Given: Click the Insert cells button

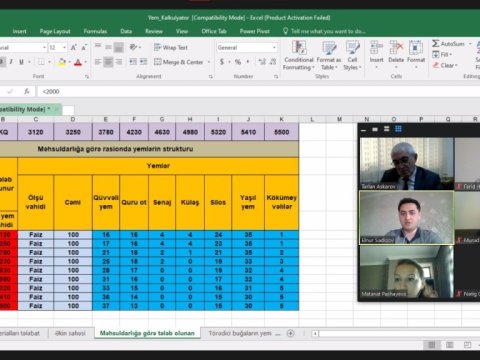Looking at the screenshot, I should point(376,55).
